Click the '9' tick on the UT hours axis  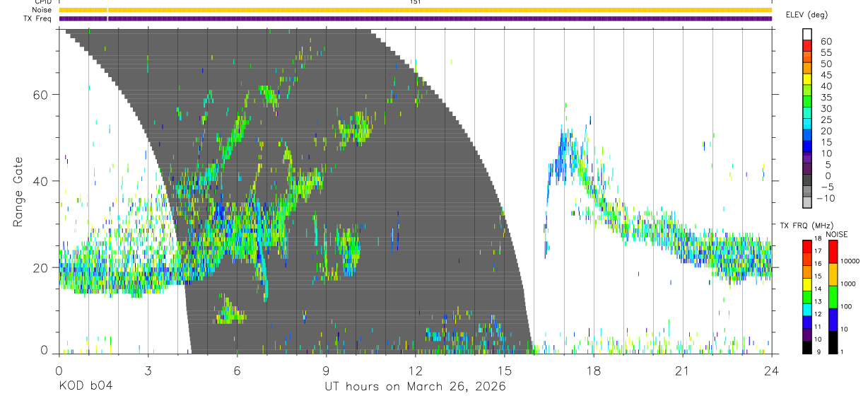click(327, 370)
